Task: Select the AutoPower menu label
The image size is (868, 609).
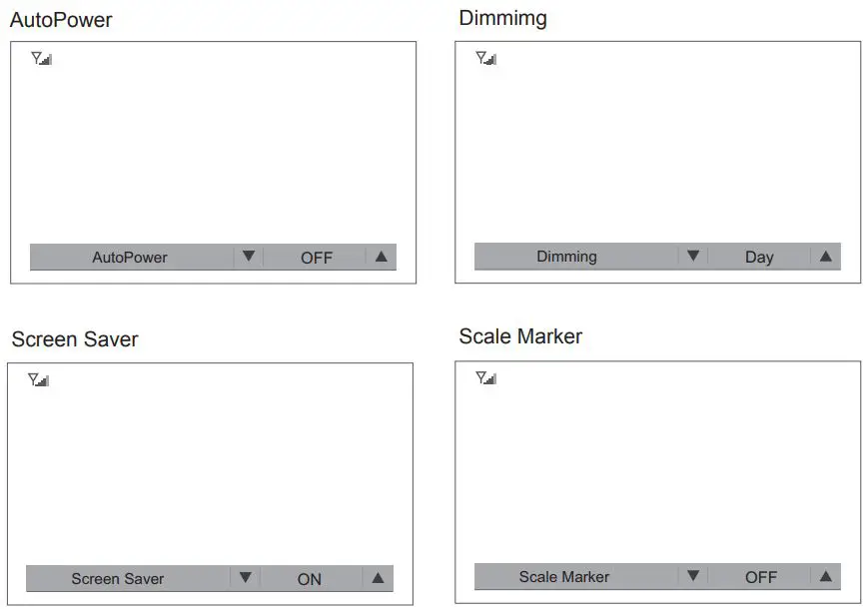Action: pos(130,258)
